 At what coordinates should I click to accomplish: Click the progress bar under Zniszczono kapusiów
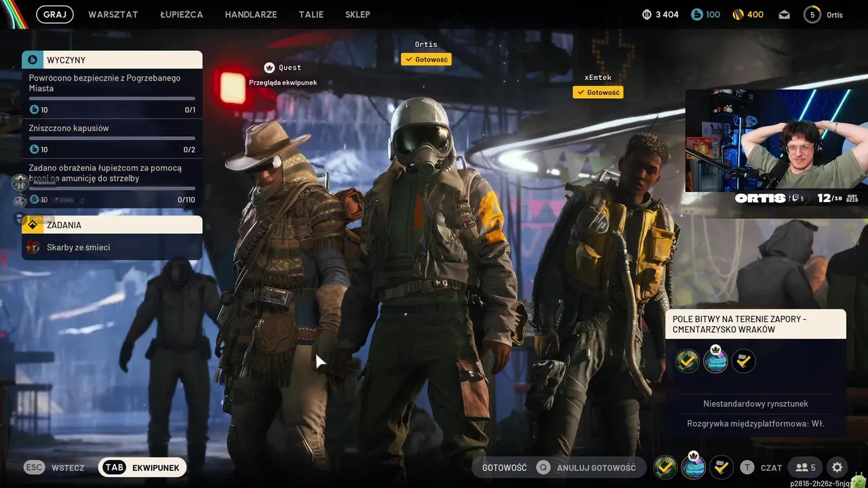coord(112,138)
